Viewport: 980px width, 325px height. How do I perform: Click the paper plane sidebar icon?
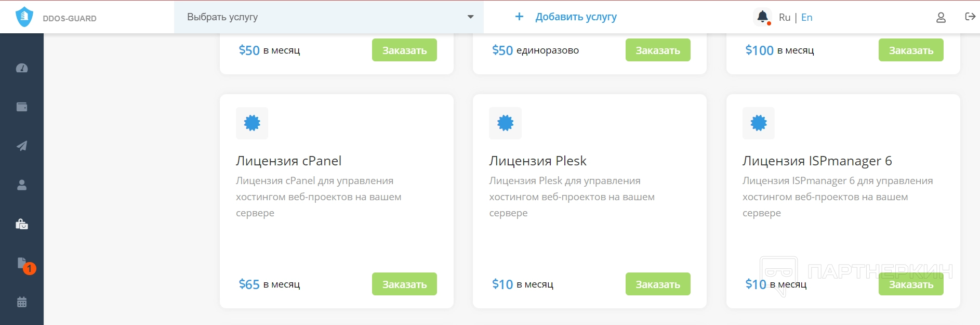pos(22,146)
